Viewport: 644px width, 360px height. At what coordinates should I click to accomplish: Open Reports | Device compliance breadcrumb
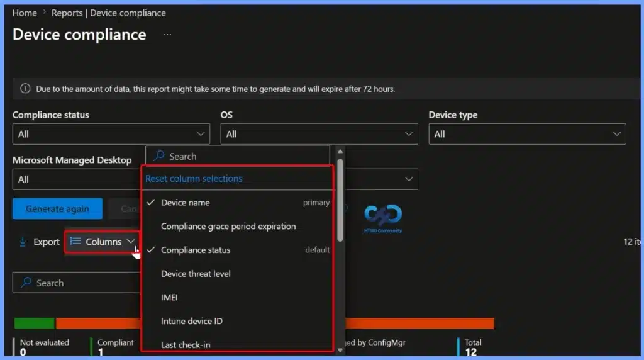[108, 13]
